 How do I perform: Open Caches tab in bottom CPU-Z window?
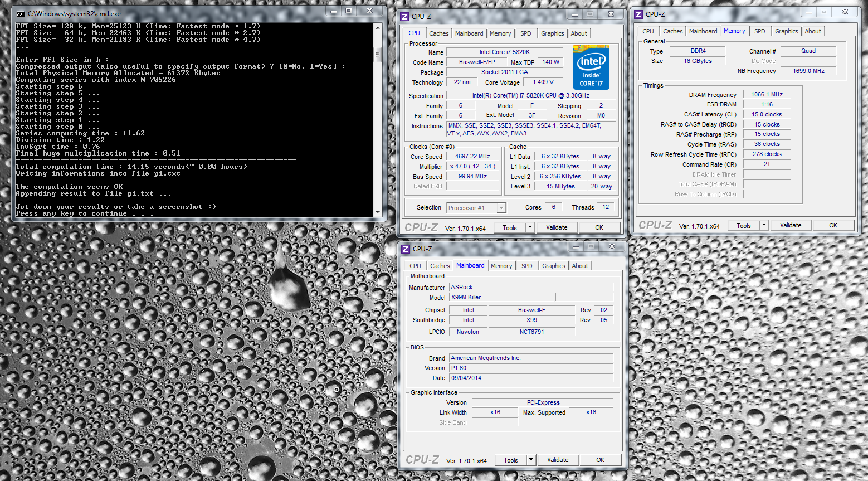pyautogui.click(x=440, y=266)
